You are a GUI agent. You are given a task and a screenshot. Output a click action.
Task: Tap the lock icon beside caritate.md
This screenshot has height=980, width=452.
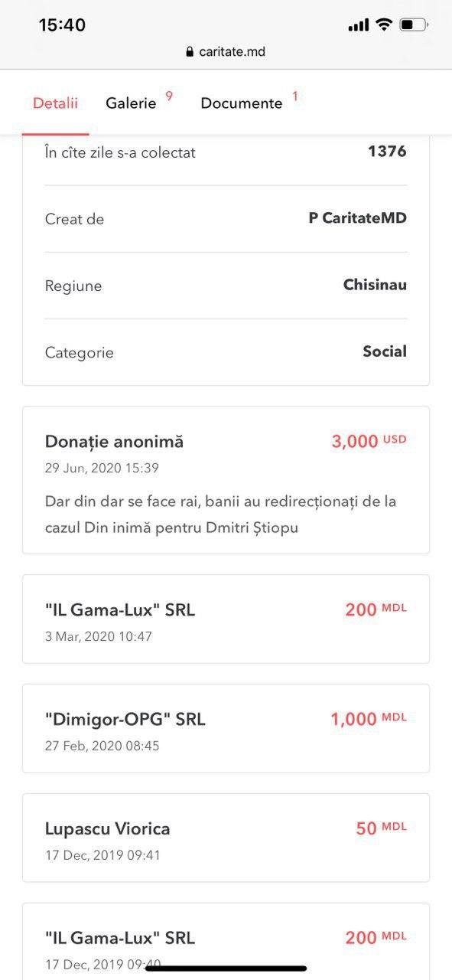(x=190, y=52)
